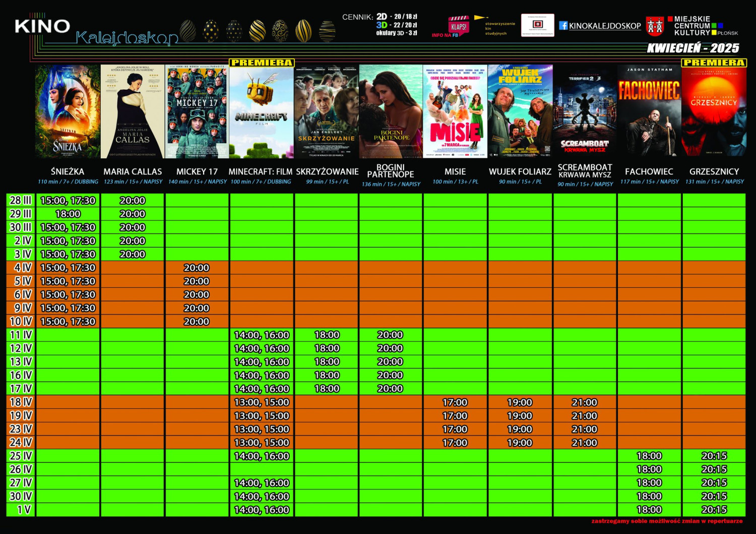Viewport: 756px width, 534px height.
Task: Click the PREMIERA badge above Grzesznicy poster
Action: 714,63
